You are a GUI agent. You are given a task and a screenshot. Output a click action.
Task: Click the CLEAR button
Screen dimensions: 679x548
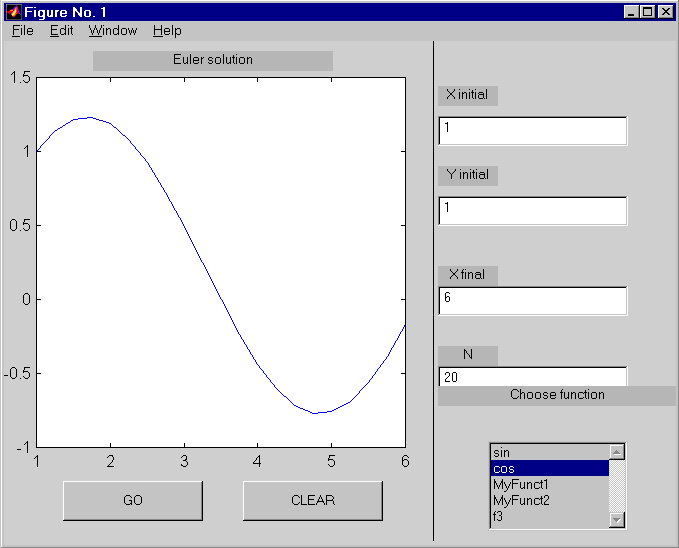point(313,500)
